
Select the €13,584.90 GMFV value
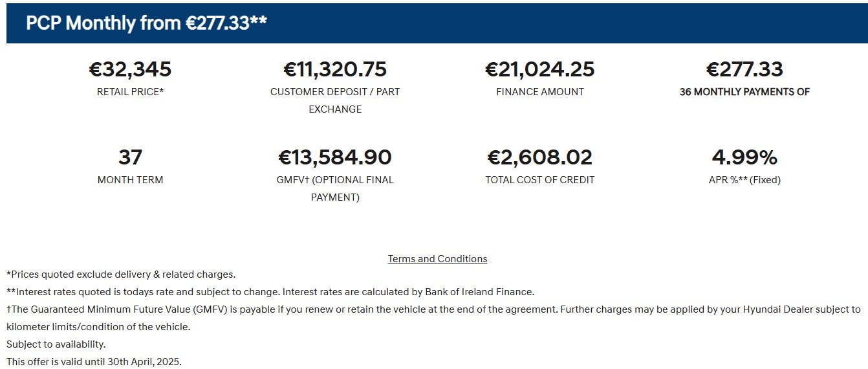[335, 157]
